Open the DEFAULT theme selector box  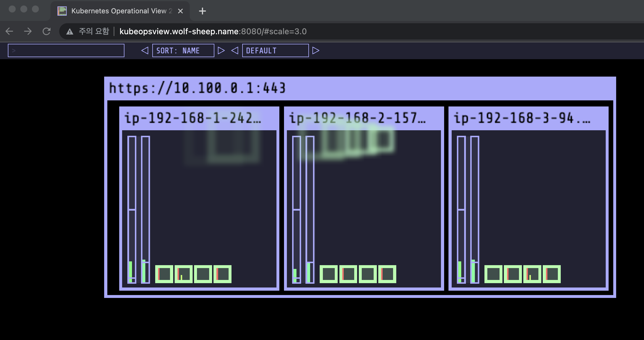click(275, 50)
